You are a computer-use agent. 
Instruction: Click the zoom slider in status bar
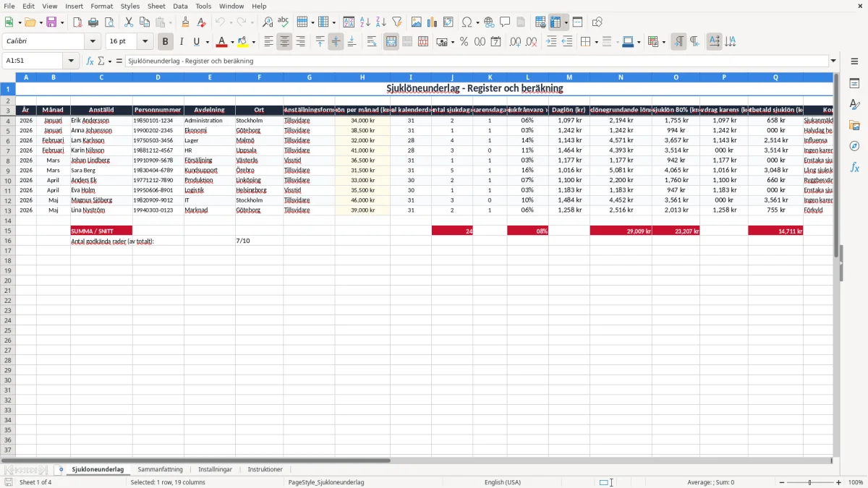click(809, 482)
